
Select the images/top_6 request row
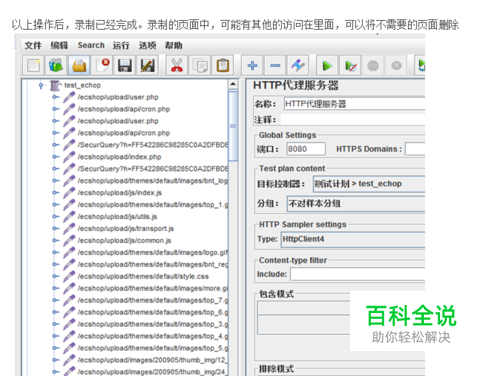(153, 312)
